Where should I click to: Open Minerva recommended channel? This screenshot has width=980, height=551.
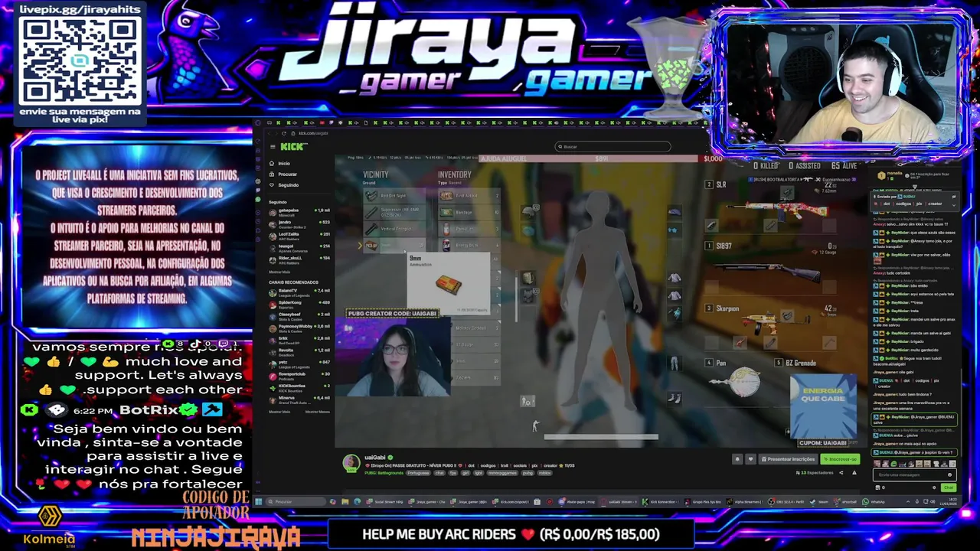[300, 400]
